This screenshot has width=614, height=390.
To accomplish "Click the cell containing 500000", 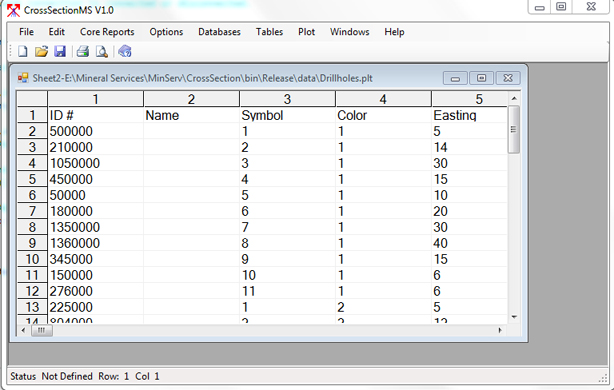I will click(x=96, y=131).
